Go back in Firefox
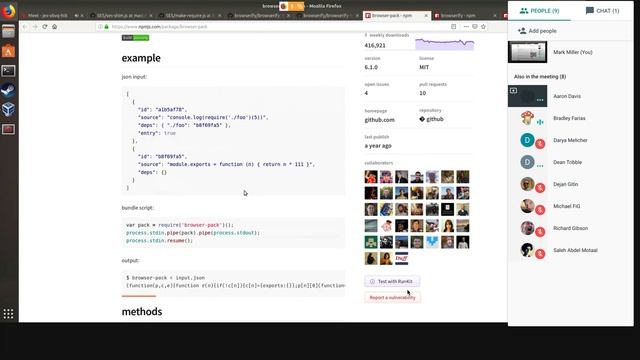Screen dimensions: 640x360 coord(25,27)
